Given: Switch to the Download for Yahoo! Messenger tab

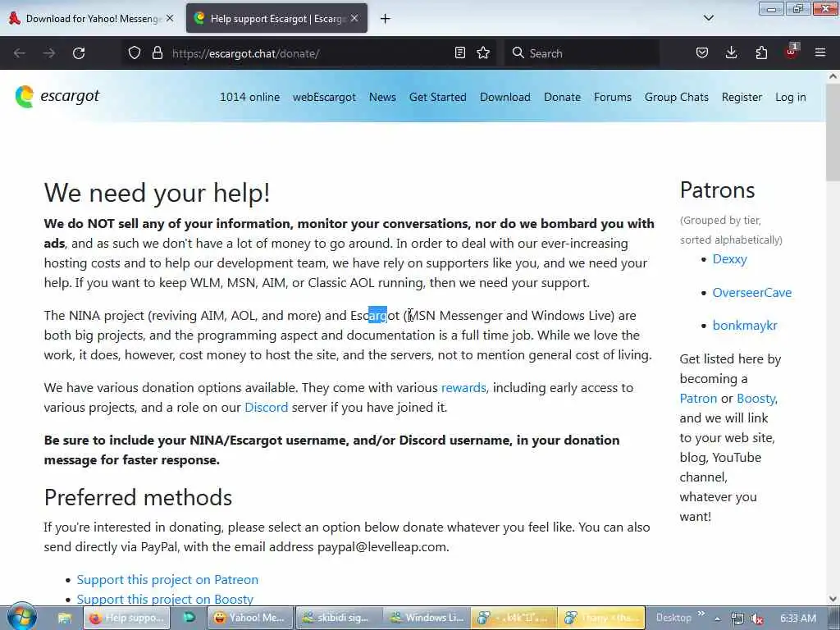Looking at the screenshot, I should 92,19.
